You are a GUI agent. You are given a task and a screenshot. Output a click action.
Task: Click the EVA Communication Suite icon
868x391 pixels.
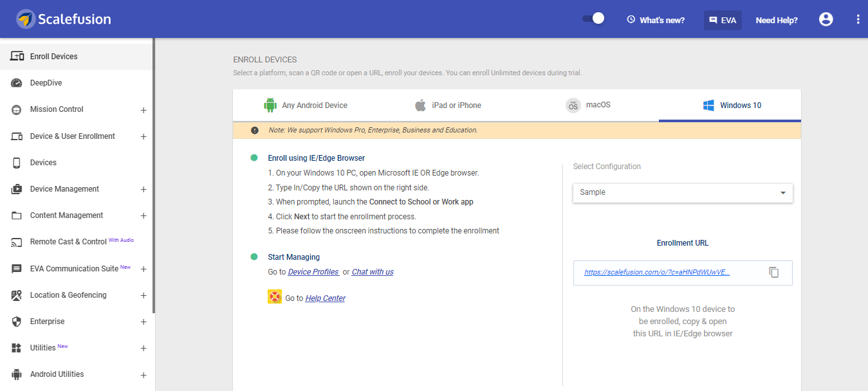click(15, 268)
